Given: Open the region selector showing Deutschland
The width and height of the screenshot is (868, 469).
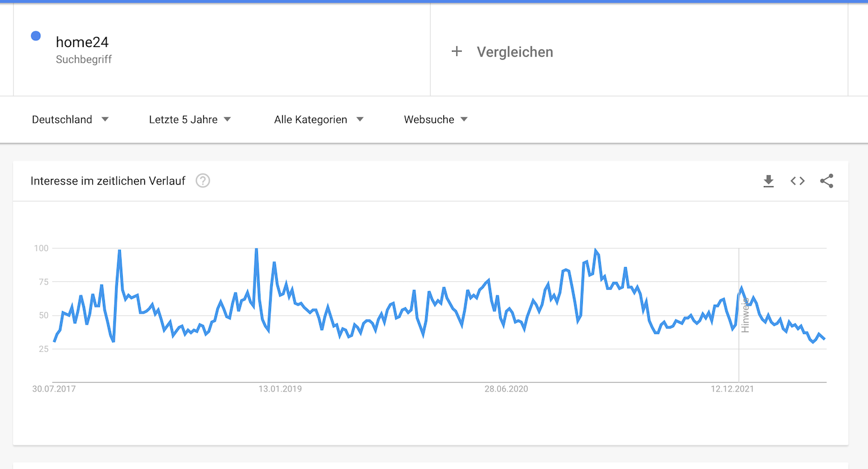Looking at the screenshot, I should 62,119.
